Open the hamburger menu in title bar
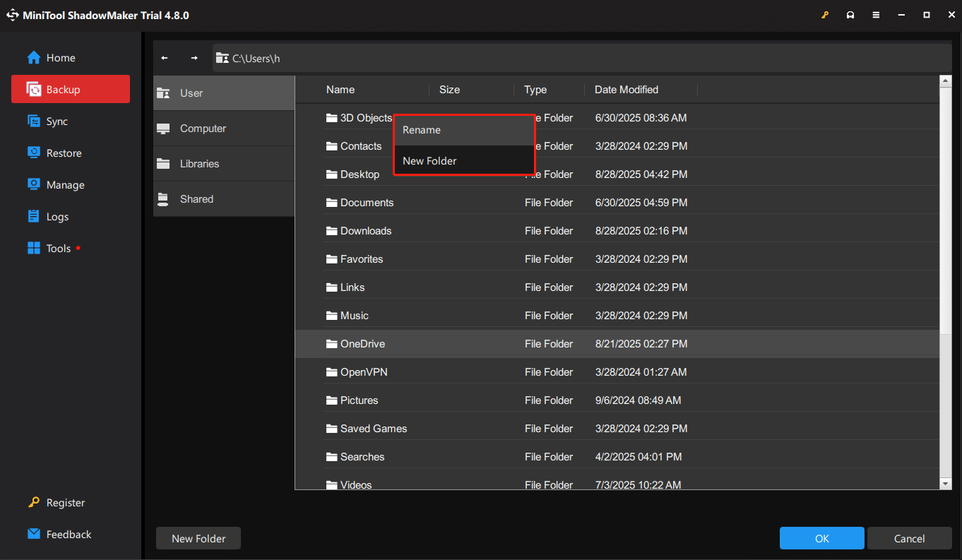The image size is (962, 560). 876,14
